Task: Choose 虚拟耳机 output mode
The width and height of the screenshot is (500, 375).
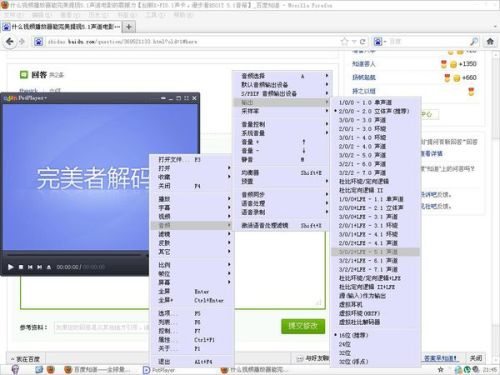Action: coord(350,304)
